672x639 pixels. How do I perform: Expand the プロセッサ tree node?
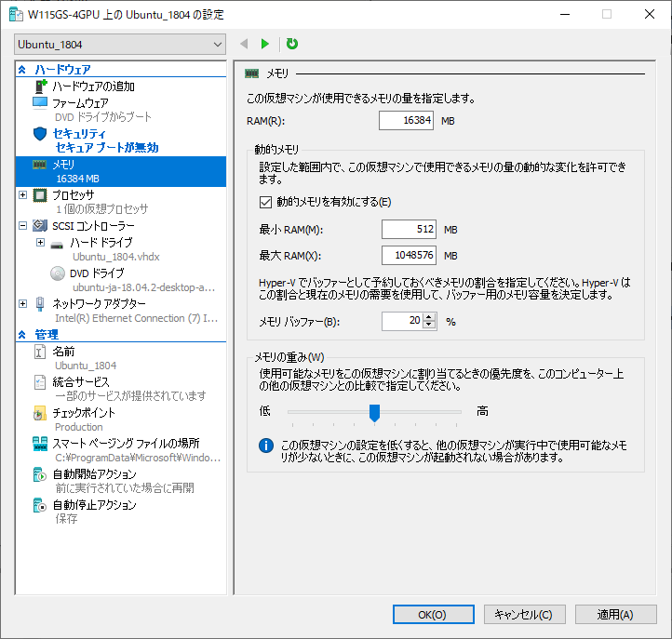click(23, 195)
